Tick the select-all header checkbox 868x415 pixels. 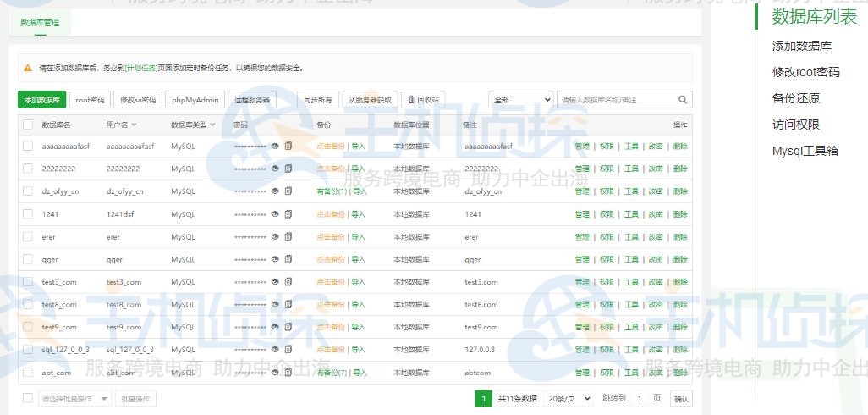point(28,125)
